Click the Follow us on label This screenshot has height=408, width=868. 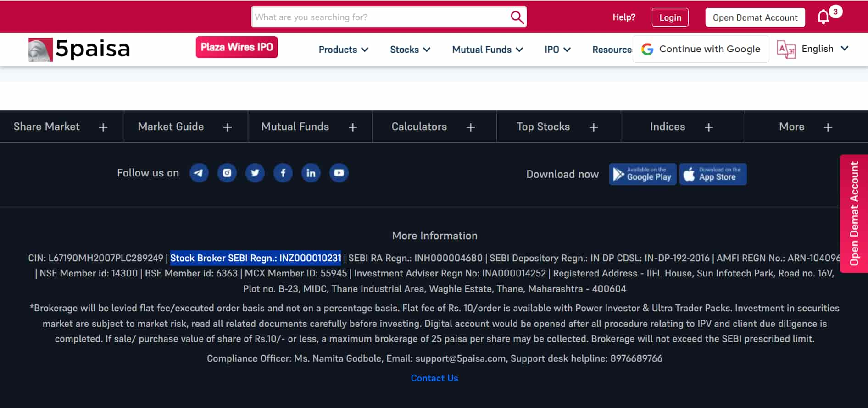pyautogui.click(x=148, y=173)
